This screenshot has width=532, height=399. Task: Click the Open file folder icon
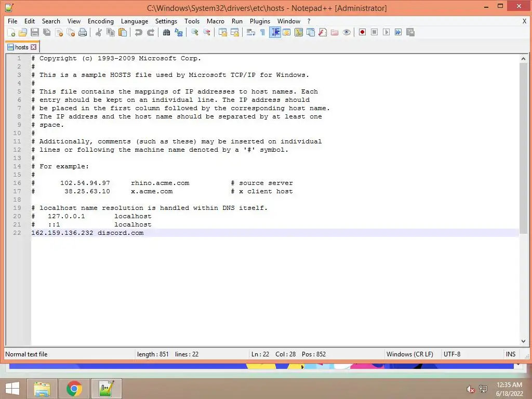click(23, 32)
